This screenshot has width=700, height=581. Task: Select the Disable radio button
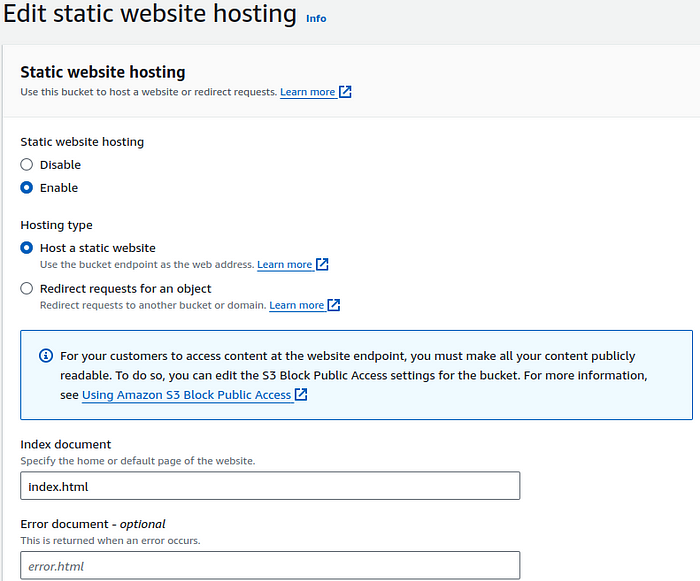27,164
